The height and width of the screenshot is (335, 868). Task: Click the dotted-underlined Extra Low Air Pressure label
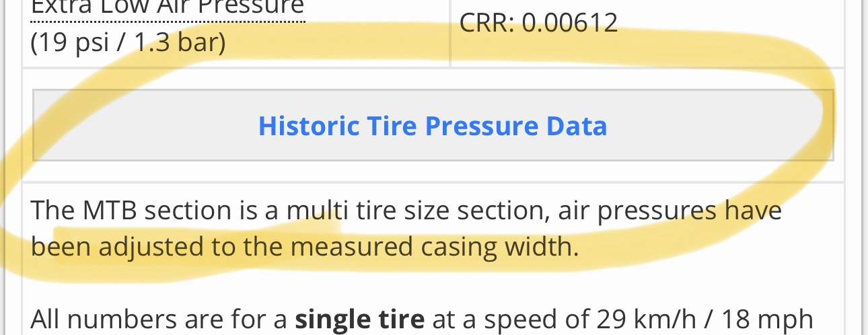[x=168, y=8]
